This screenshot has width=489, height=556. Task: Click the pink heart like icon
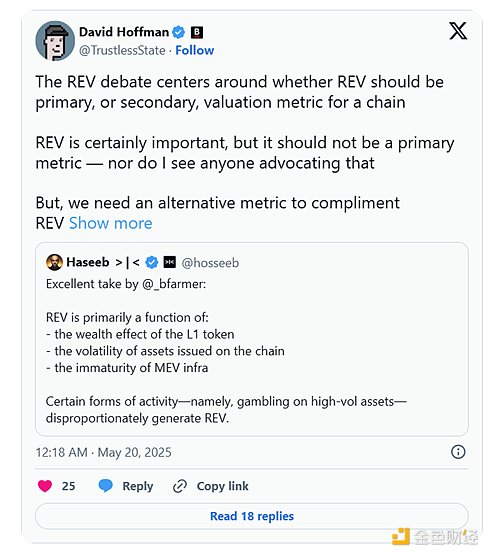[45, 486]
